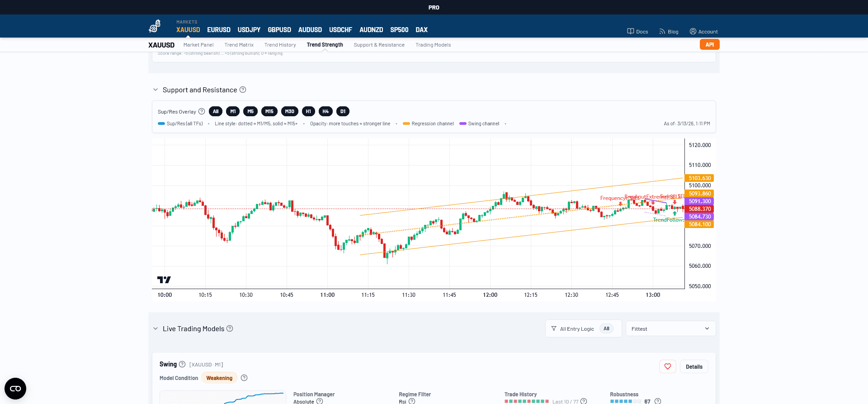The width and height of the screenshot is (868, 404).
Task: Click the Regression channel orange legend swatch
Action: [x=406, y=124]
